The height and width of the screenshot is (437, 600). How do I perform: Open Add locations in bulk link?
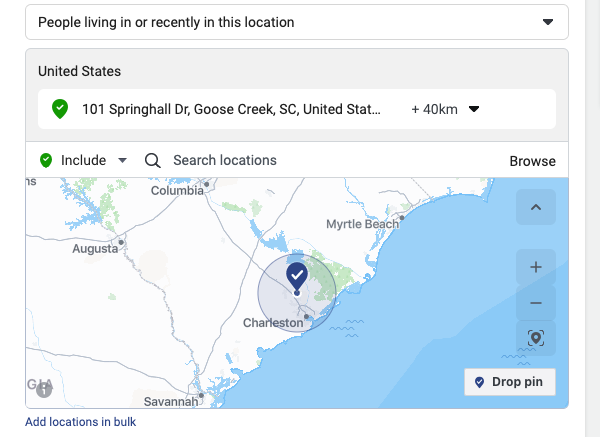[x=80, y=422]
